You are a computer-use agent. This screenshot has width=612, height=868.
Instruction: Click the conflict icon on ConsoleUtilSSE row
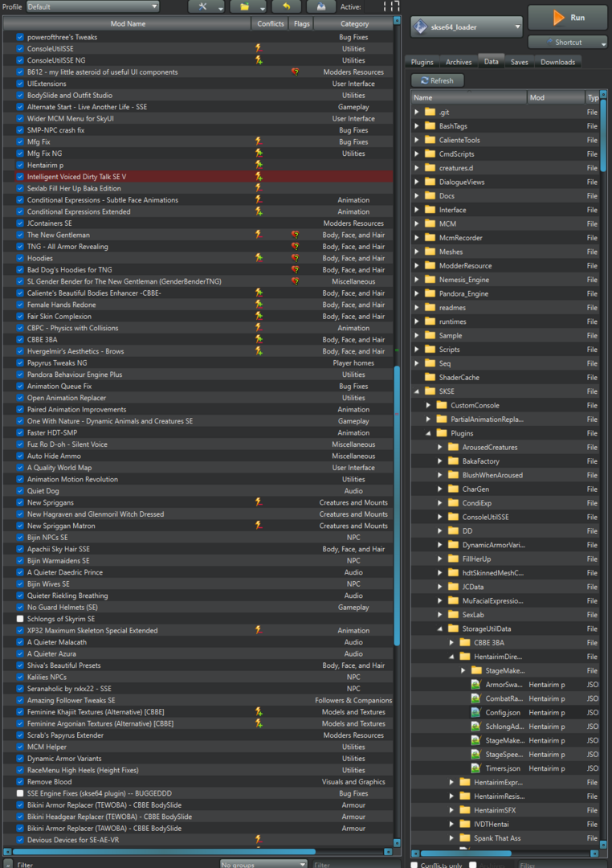click(259, 49)
